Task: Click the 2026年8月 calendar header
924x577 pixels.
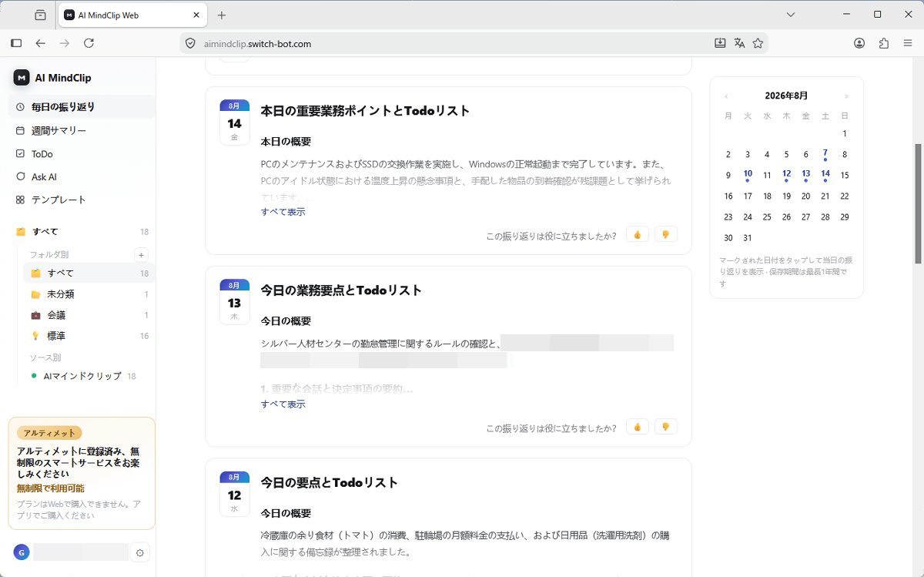Action: pyautogui.click(x=786, y=96)
